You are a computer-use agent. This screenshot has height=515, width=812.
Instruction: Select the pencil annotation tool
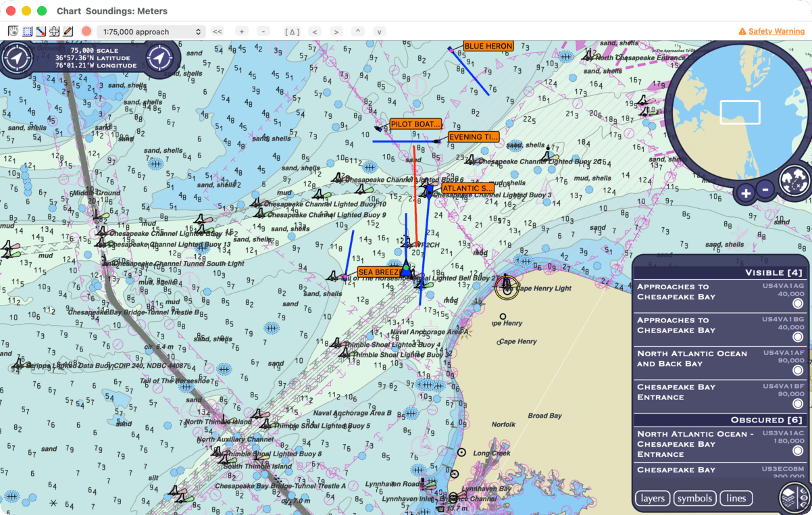(x=68, y=31)
